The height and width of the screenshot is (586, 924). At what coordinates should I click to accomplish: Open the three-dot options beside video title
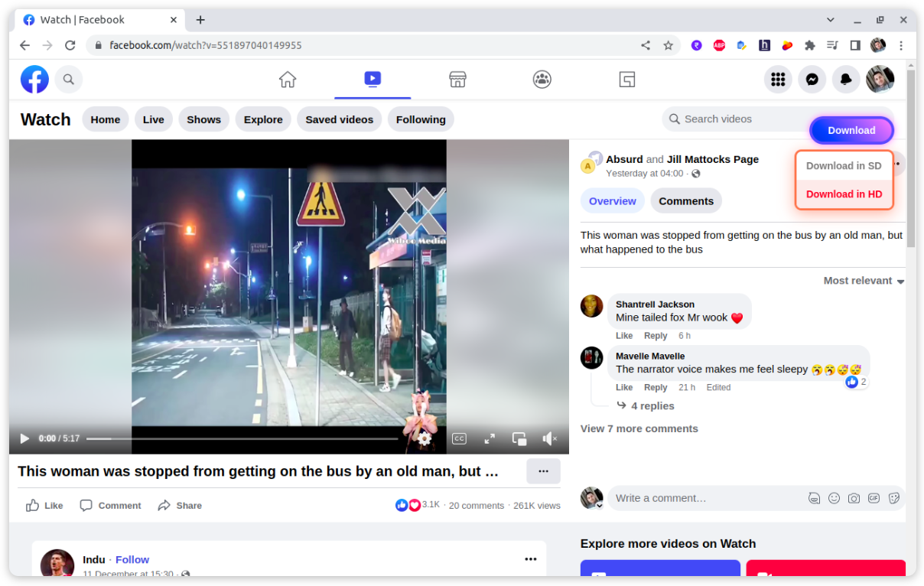[543, 471]
